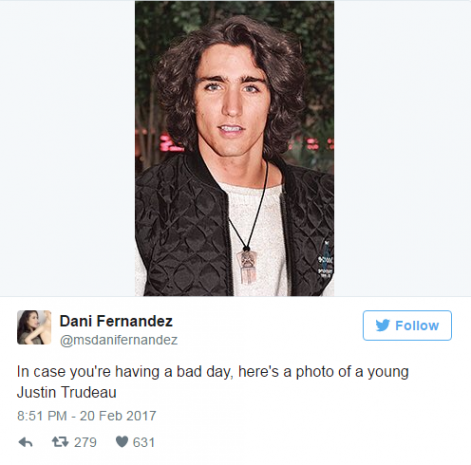The height and width of the screenshot is (465, 471).
Task: Open Dani Fernandez's profile avatar
Action: click(x=34, y=327)
